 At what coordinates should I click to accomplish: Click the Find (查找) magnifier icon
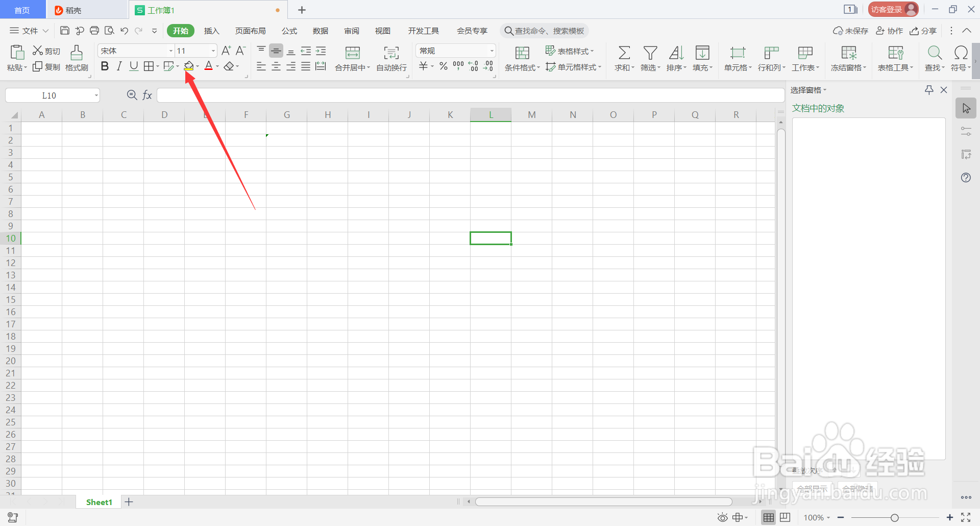tap(935, 53)
